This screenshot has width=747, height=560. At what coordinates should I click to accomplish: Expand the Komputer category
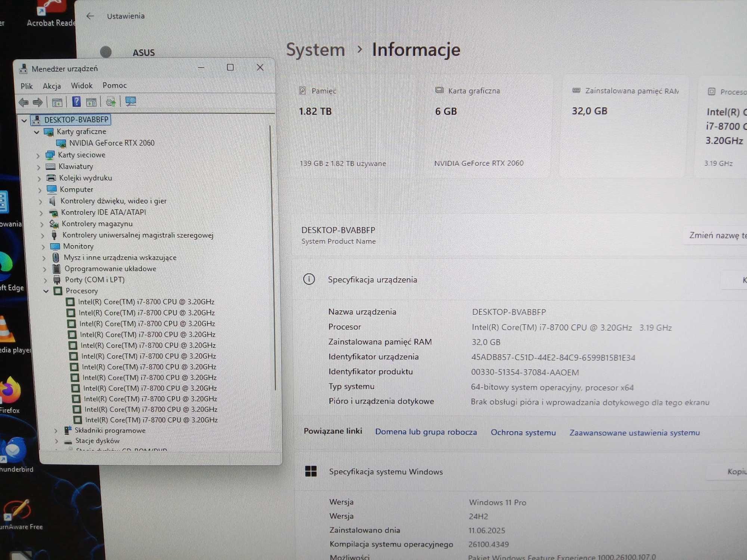(40, 190)
